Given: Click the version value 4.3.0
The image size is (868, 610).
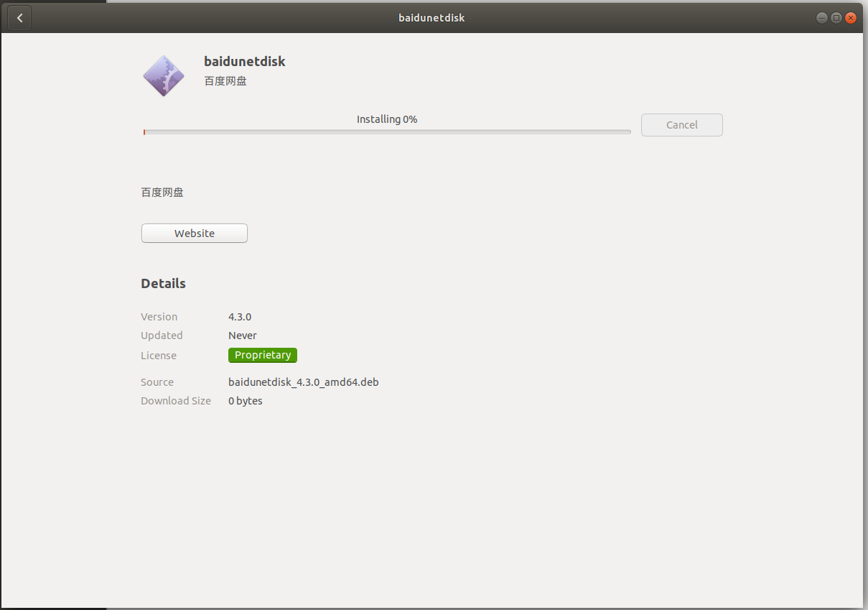Looking at the screenshot, I should click(240, 317).
